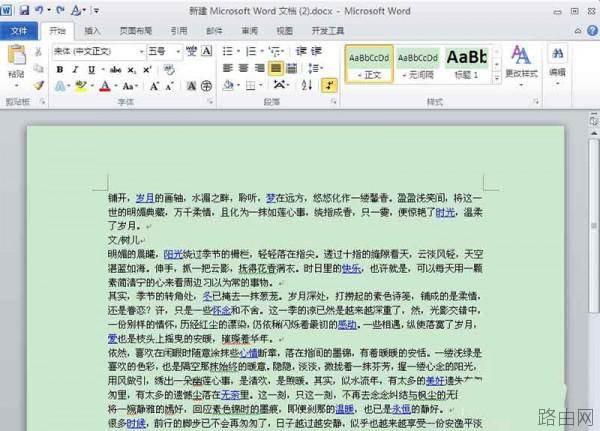This screenshot has width=600, height=431.
Task: Click the Undo arrow in quick access toolbar
Action: [x=39, y=10]
